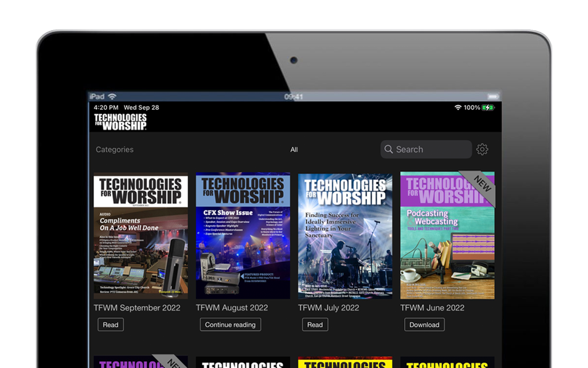Viewport: 588px width, 368px height.
Task: Click the TFWM August 2022 title text
Action: click(231, 307)
